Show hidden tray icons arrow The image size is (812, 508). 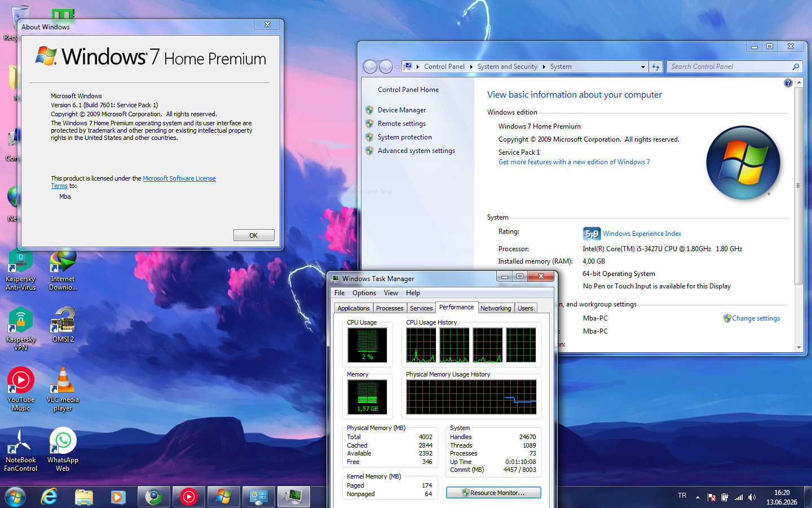pyautogui.click(x=698, y=497)
